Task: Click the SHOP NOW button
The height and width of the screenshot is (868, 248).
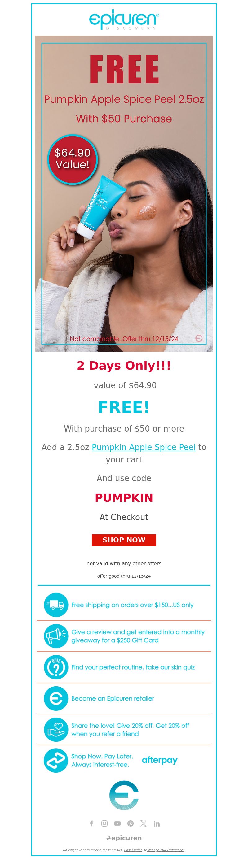Action: pyautogui.click(x=124, y=540)
